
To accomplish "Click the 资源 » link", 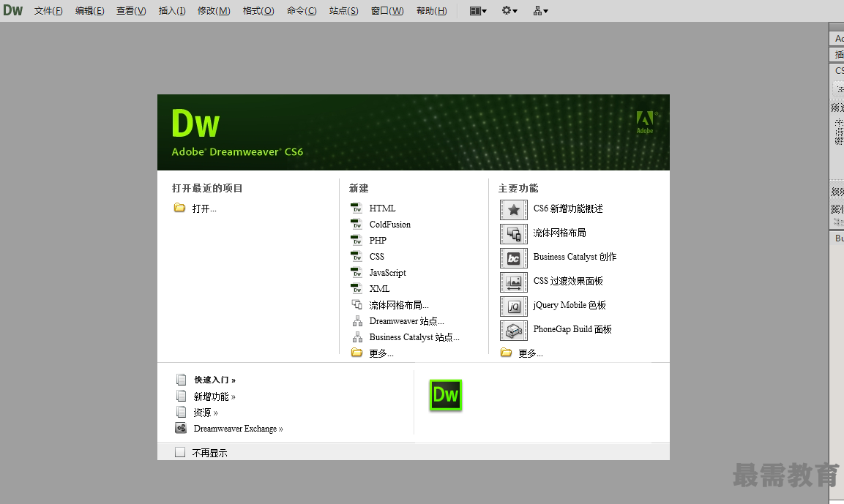I will coord(206,413).
